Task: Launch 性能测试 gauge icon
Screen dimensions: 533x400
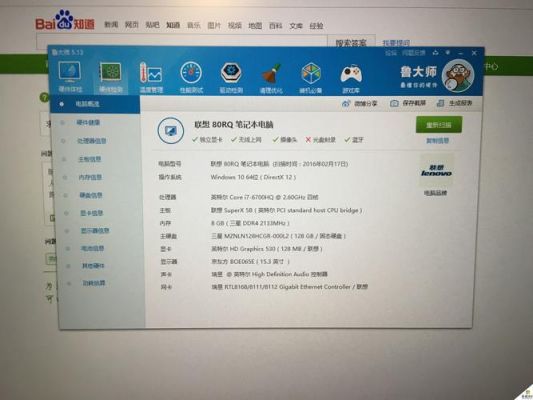Action: coord(191,78)
